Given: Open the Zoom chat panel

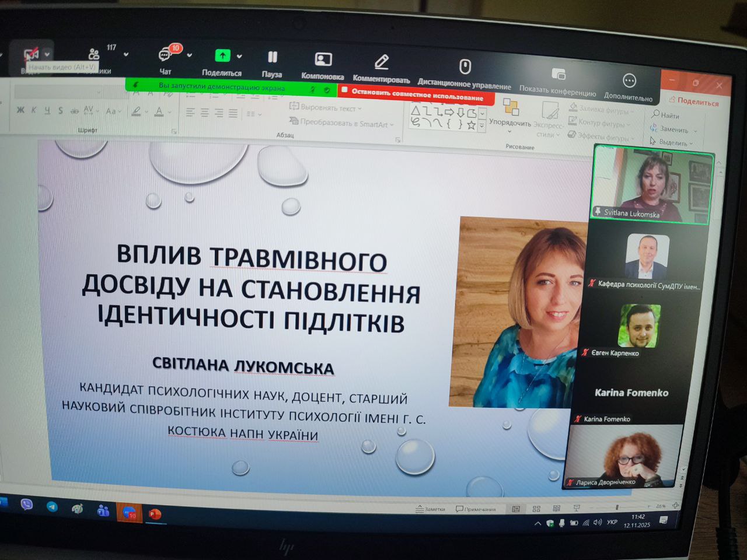Looking at the screenshot, I should coord(166,56).
